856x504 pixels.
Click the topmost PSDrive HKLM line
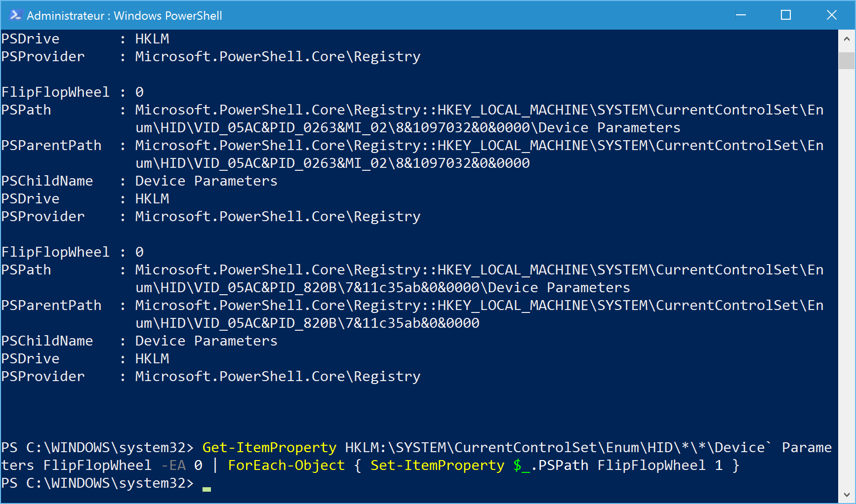85,39
